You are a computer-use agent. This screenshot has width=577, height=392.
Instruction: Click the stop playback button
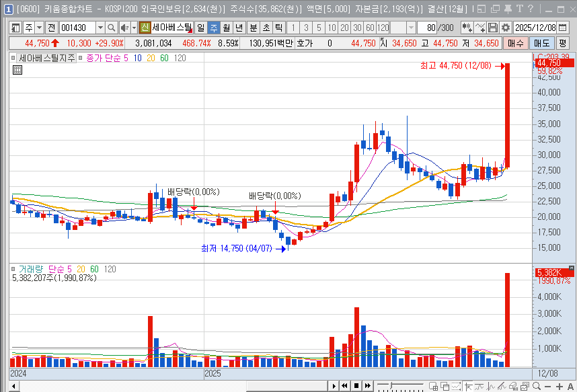click(356, 386)
